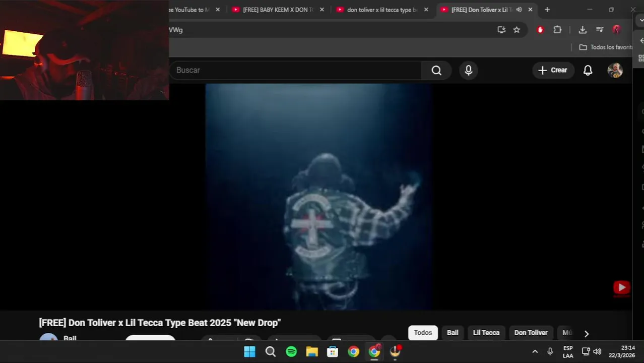Open Windows taskbar search
Screen dimensions: 644x363
pos(271,352)
